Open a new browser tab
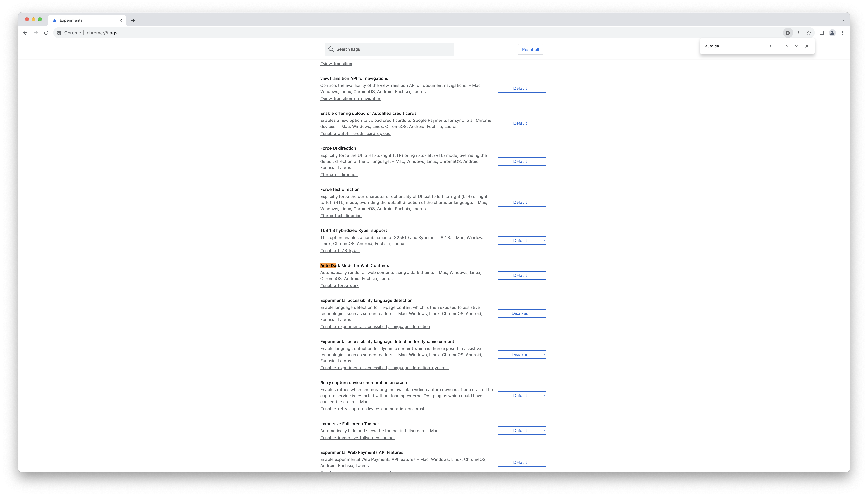 pos(133,21)
